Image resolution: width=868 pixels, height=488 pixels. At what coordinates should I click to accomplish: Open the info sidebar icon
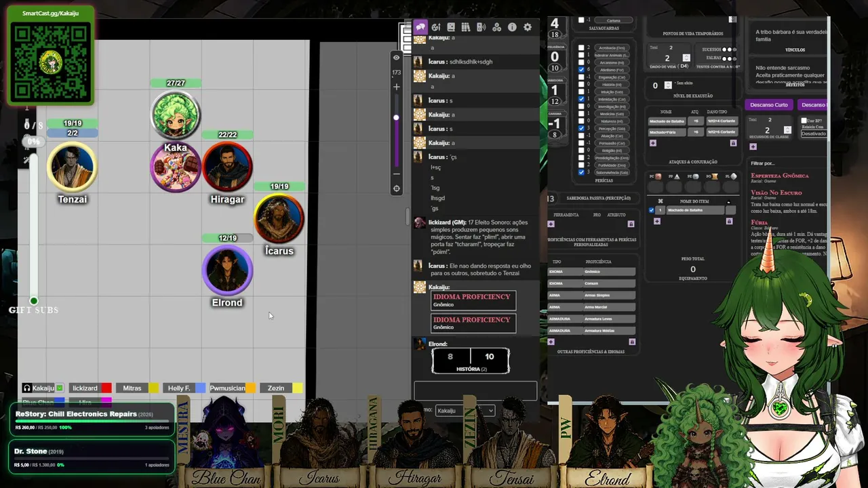point(512,27)
